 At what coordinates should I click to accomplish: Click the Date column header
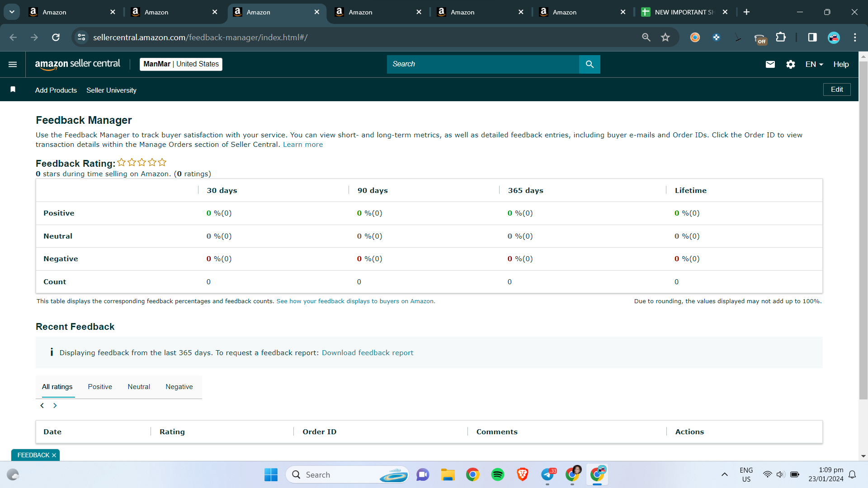[52, 432]
